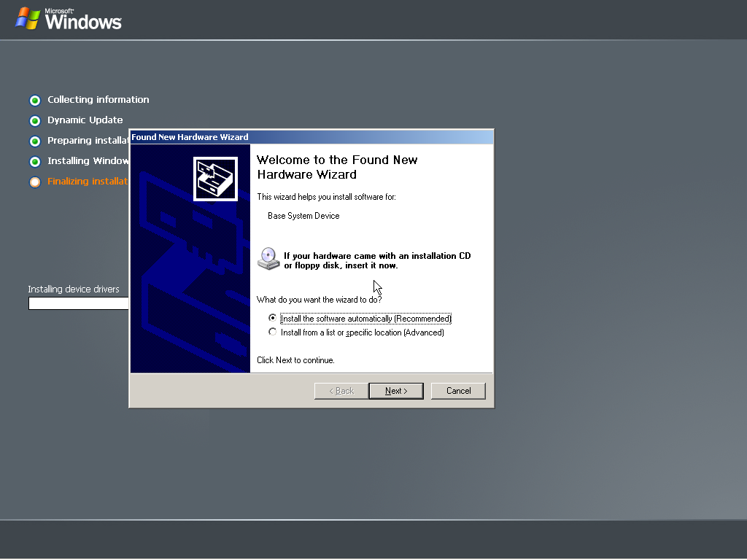Click the Welcome to the Found New Hardware Wizard heading
This screenshot has height=560, width=747.
(x=337, y=167)
